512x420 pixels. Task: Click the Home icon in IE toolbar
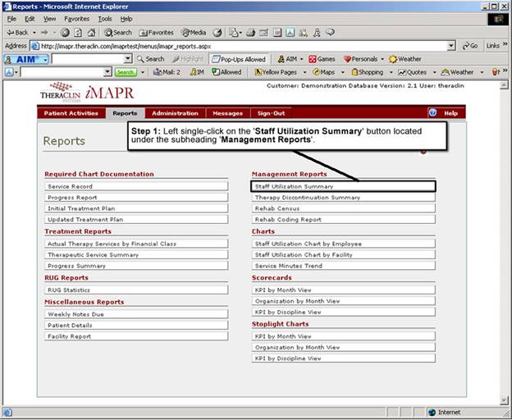coord(91,32)
